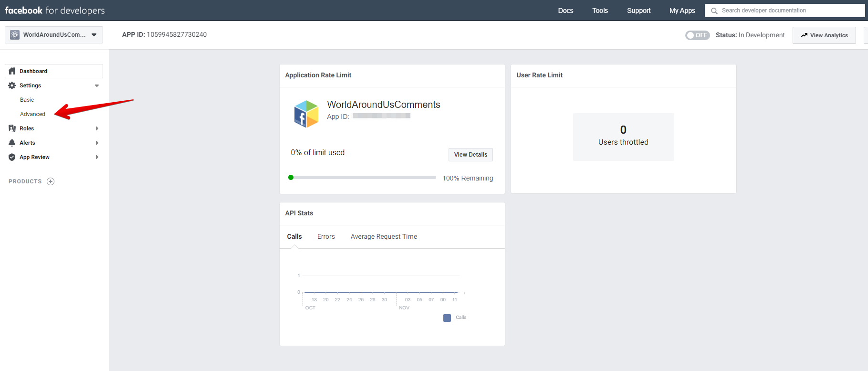Click the Roles badge icon
Image resolution: width=868 pixels, height=371 pixels.
12,128
